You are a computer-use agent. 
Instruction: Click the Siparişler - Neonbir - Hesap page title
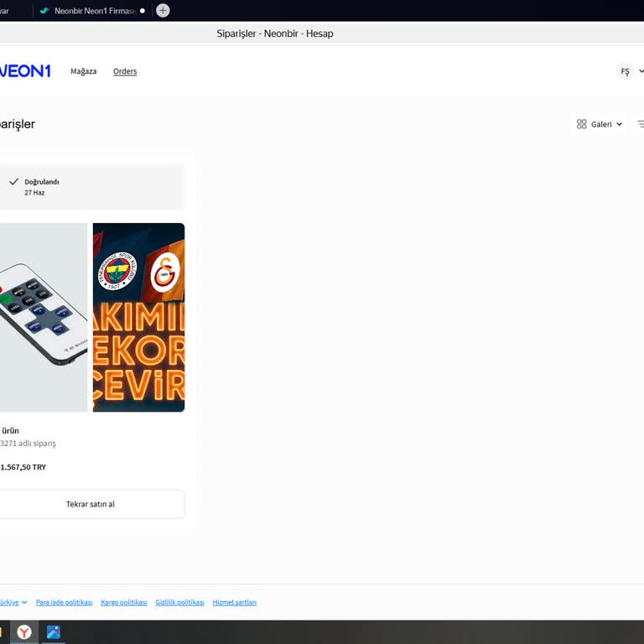click(275, 34)
